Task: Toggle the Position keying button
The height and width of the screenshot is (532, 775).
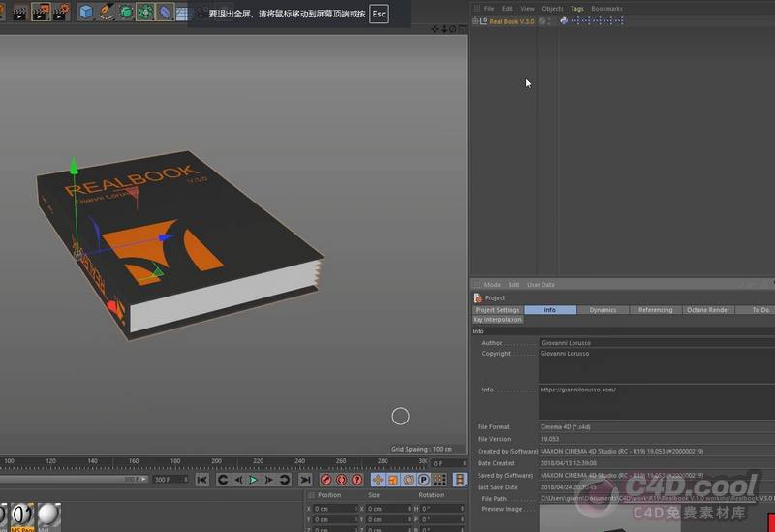Action: point(378,480)
